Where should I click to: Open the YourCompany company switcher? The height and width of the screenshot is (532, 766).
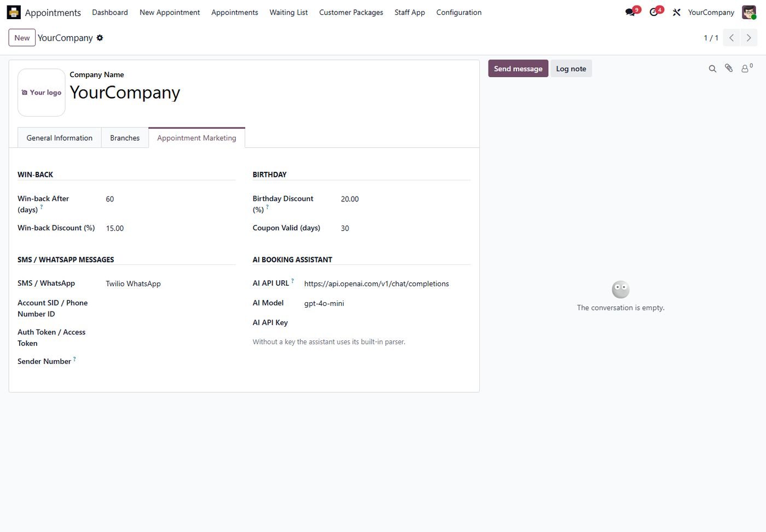(711, 12)
